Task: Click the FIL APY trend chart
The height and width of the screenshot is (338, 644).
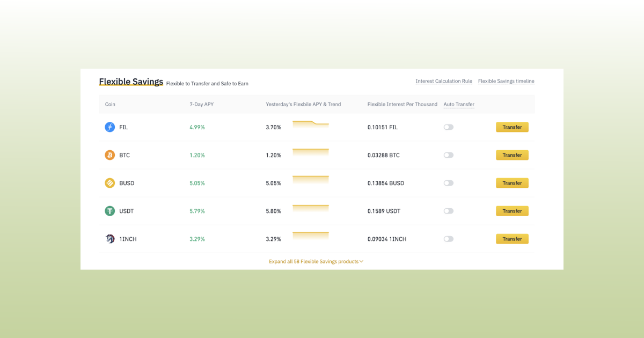Action: point(310,124)
